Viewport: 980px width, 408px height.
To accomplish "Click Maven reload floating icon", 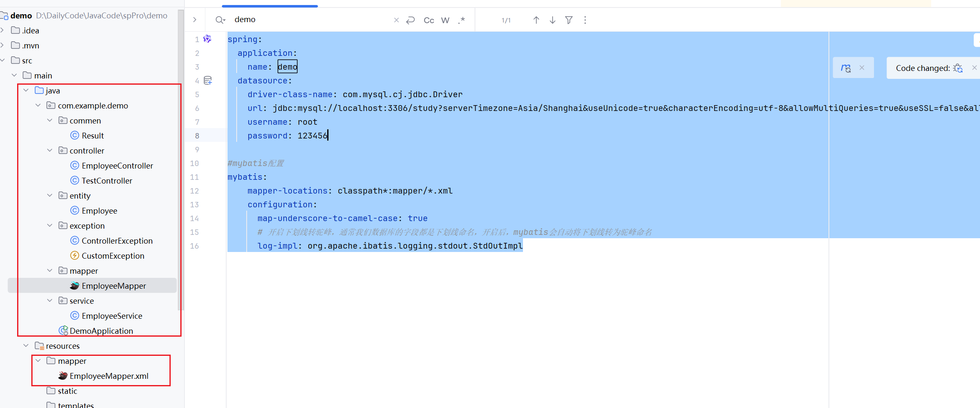I will point(846,68).
